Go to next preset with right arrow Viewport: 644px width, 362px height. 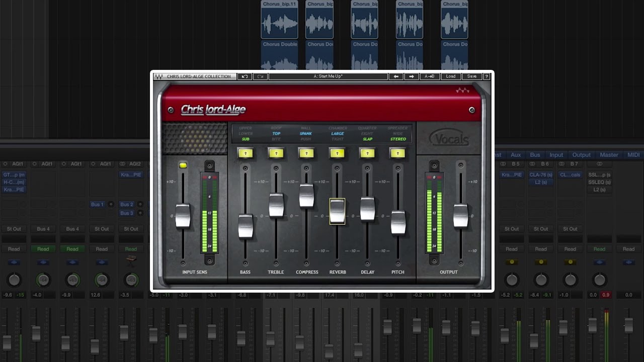coord(411,76)
